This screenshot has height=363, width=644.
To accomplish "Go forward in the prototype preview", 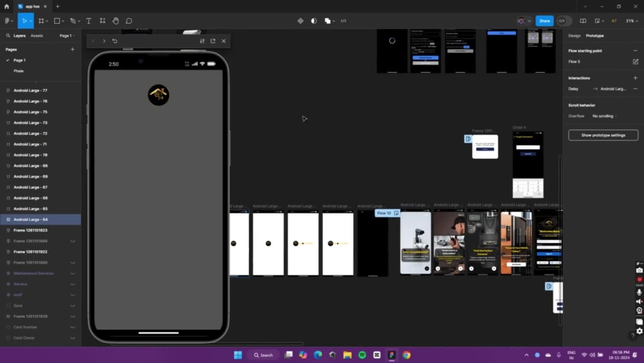I will pyautogui.click(x=104, y=41).
